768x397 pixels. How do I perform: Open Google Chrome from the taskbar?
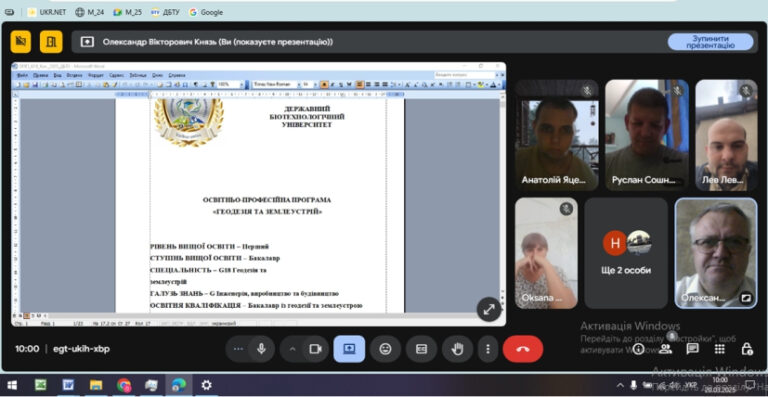point(124,385)
